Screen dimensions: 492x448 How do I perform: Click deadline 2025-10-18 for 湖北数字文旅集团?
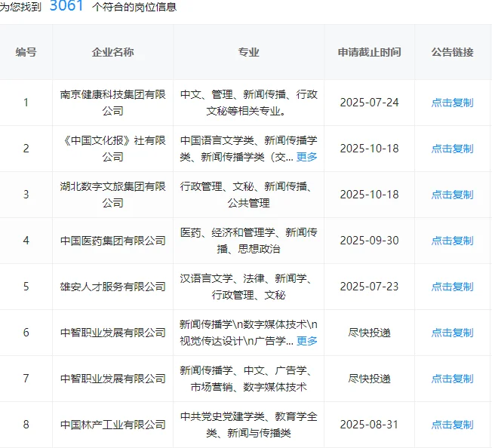(369, 195)
